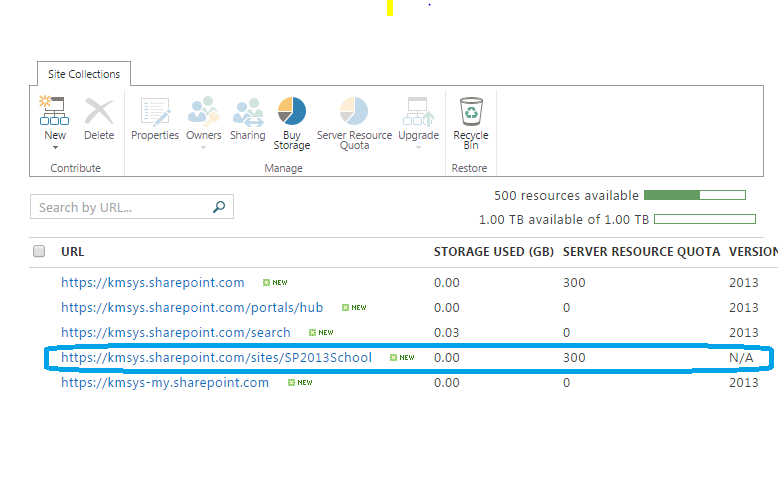Screen dimensions: 778x482
Task: Click the URL column header
Action: [72, 252]
